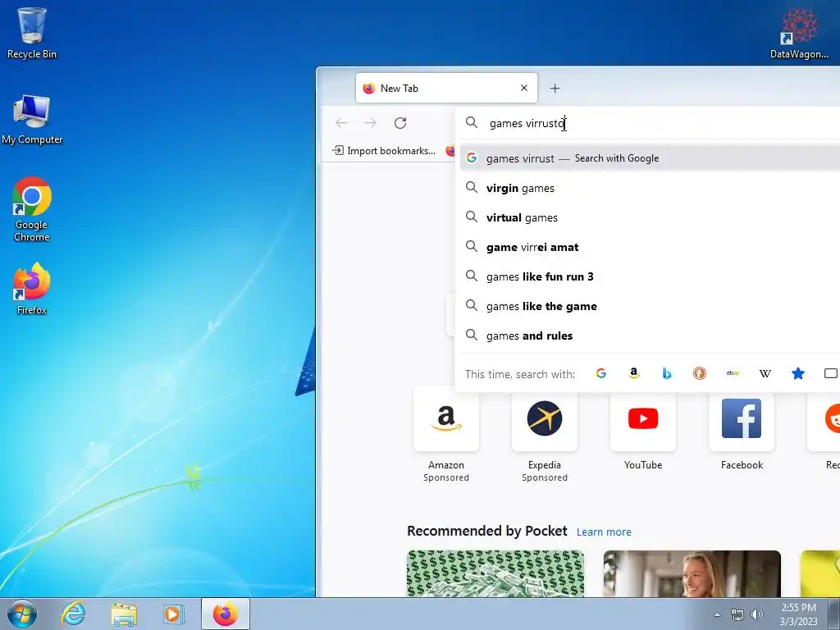
Task: Select 'virtual games' suggestion
Action: coord(650,217)
